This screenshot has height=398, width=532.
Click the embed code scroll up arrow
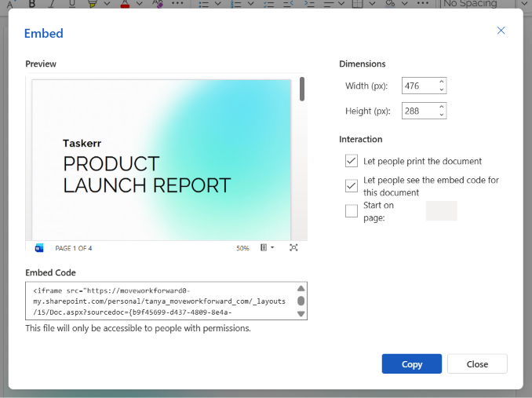301,288
